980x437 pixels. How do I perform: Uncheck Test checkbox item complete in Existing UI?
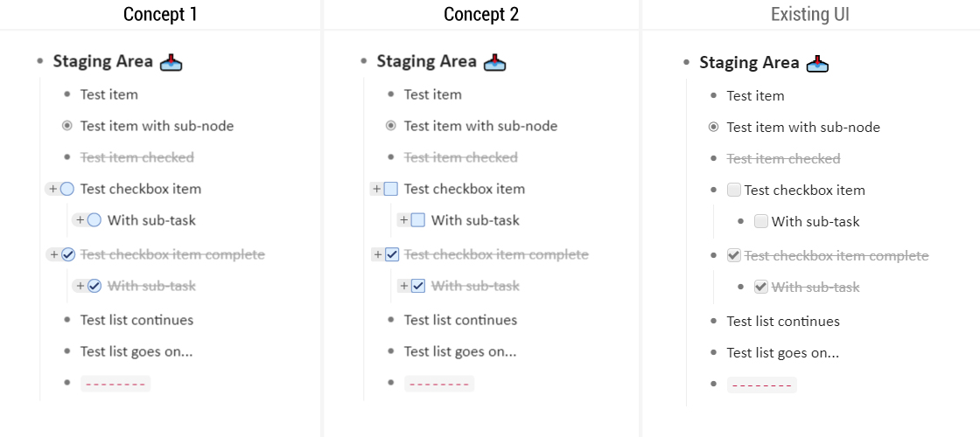coord(734,255)
